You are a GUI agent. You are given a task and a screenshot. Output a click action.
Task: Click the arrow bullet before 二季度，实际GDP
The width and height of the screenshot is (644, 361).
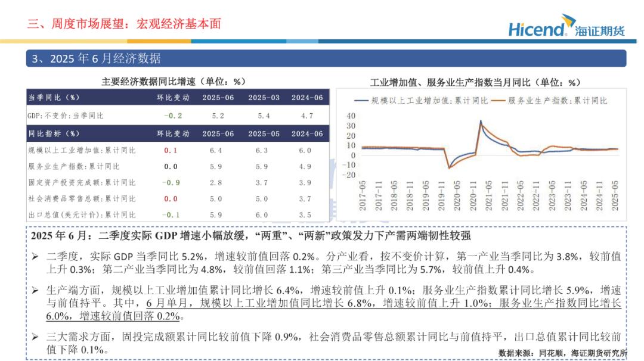click(35, 257)
